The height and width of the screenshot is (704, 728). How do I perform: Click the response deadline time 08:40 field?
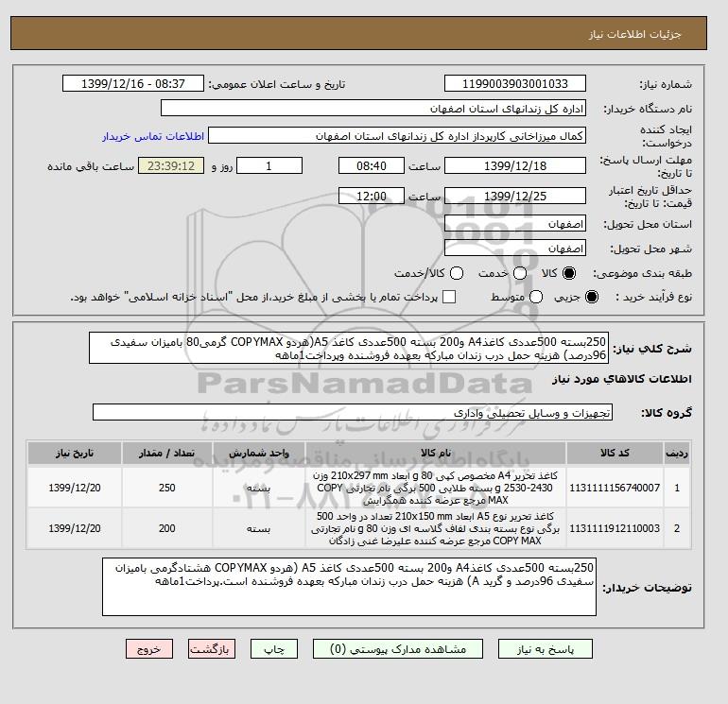click(x=372, y=165)
